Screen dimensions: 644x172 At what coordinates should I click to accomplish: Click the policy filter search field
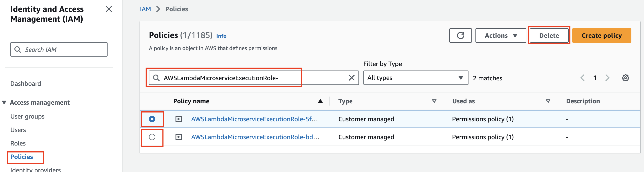coord(254,78)
